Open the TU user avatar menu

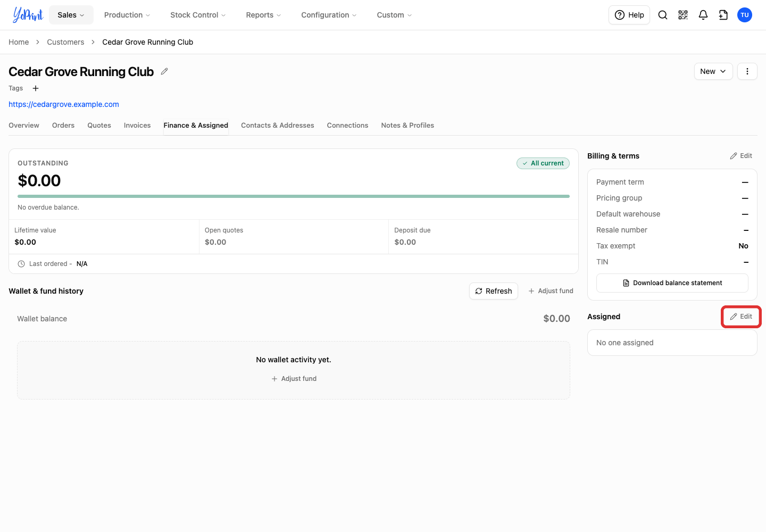[745, 15]
